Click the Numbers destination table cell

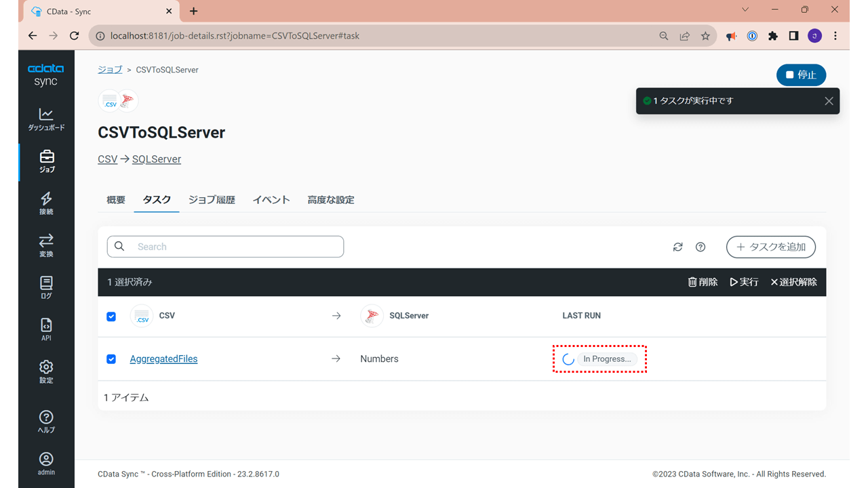[379, 359]
